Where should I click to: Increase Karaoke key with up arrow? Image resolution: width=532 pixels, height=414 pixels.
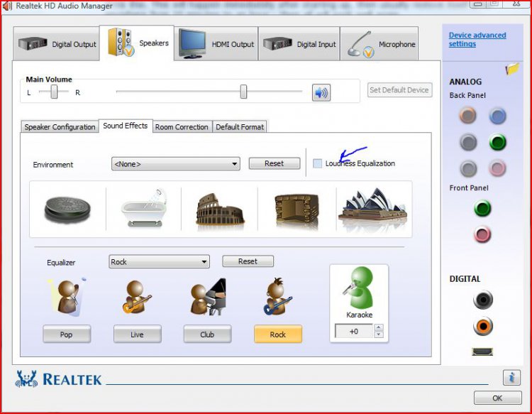(x=379, y=327)
